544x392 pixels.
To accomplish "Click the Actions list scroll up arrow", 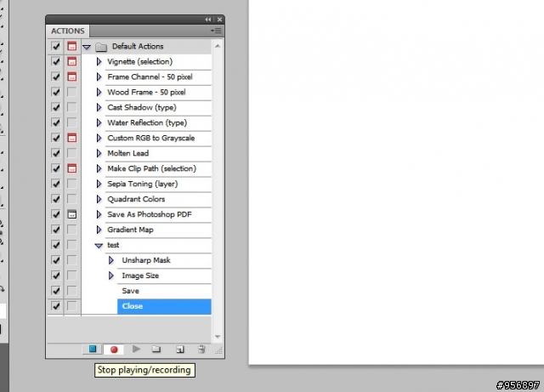I will point(218,46).
